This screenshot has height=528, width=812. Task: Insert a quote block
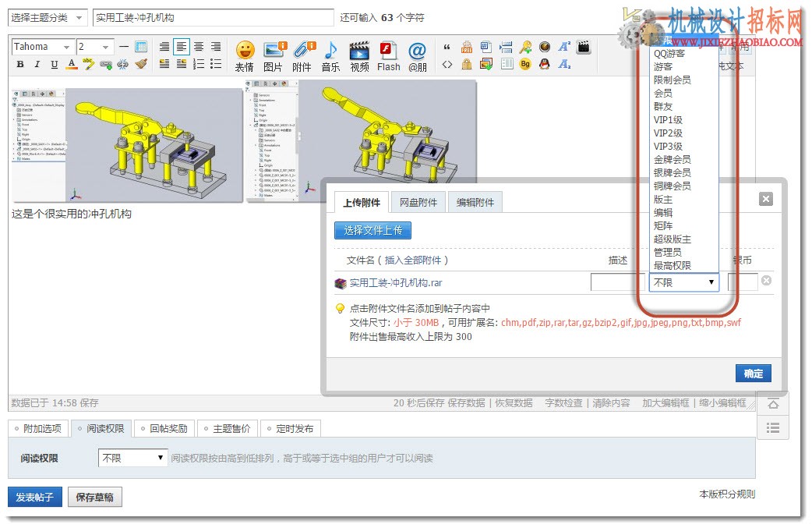[447, 47]
